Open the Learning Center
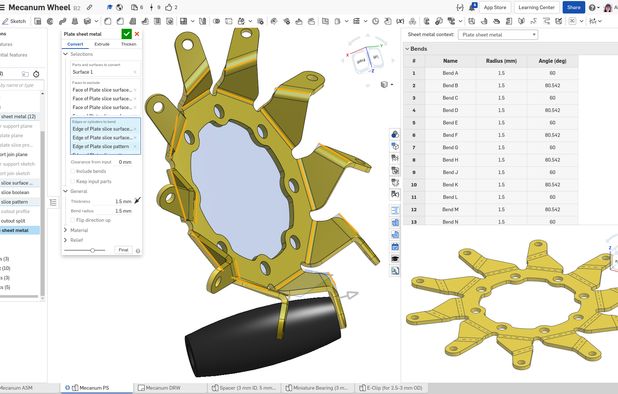Screen dimensions: 618x394 [x=536, y=7]
